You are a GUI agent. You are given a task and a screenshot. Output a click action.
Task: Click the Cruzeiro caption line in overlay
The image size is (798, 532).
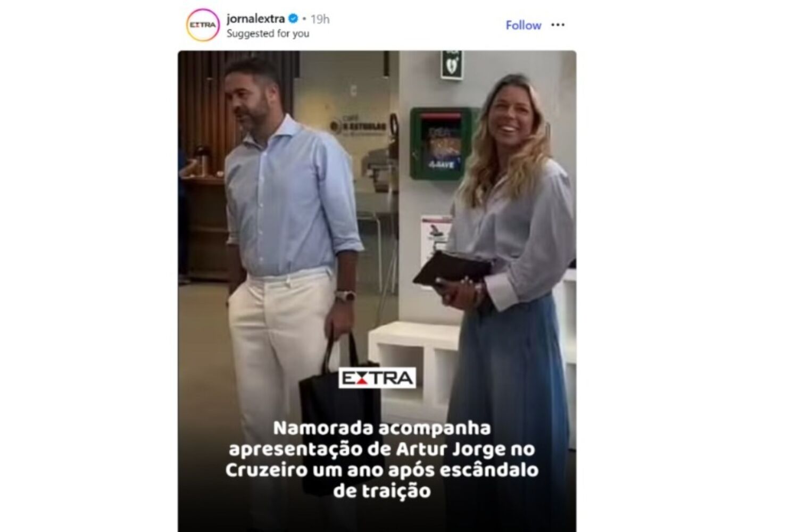[x=382, y=470]
